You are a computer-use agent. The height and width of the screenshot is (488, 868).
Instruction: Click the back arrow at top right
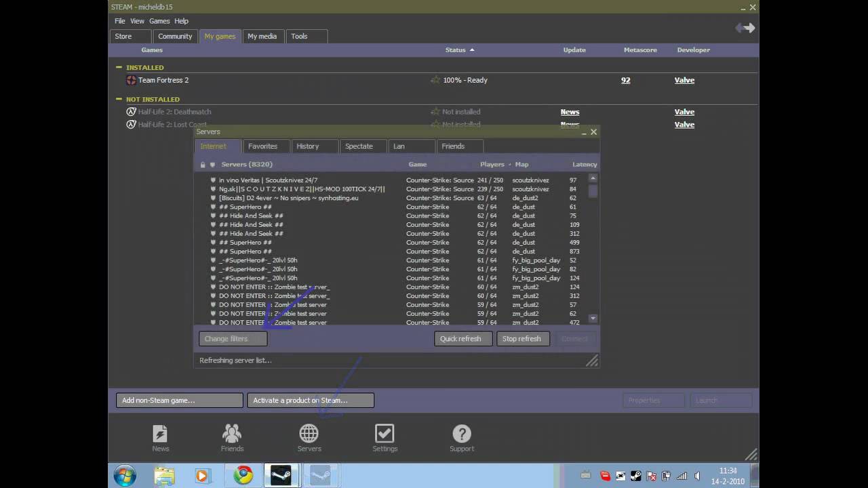(740, 28)
